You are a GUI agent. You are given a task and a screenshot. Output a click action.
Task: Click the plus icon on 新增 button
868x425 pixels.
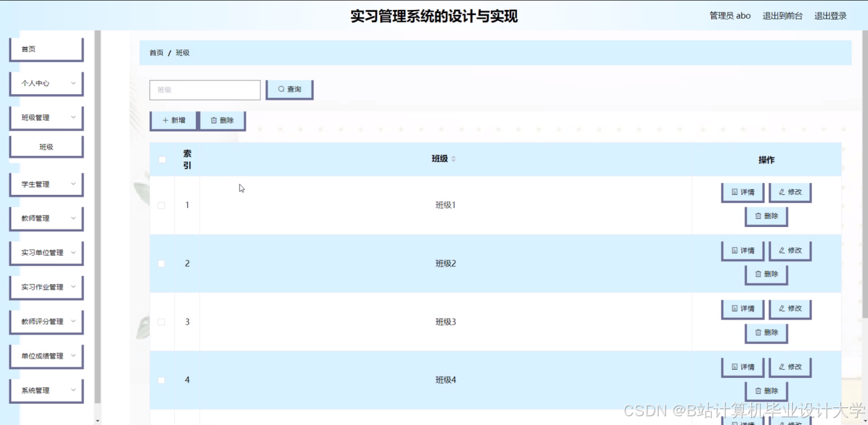tap(165, 120)
